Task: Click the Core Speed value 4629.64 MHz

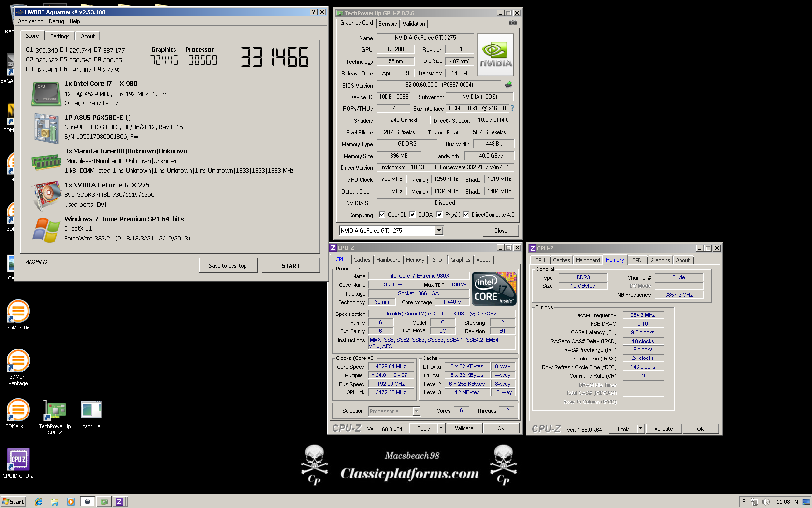Action: click(x=391, y=367)
